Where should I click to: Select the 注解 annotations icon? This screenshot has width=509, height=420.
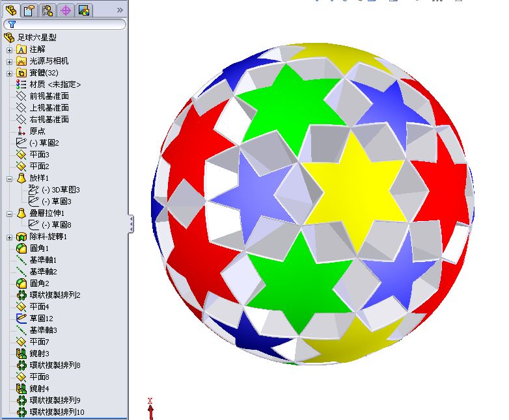[21, 49]
